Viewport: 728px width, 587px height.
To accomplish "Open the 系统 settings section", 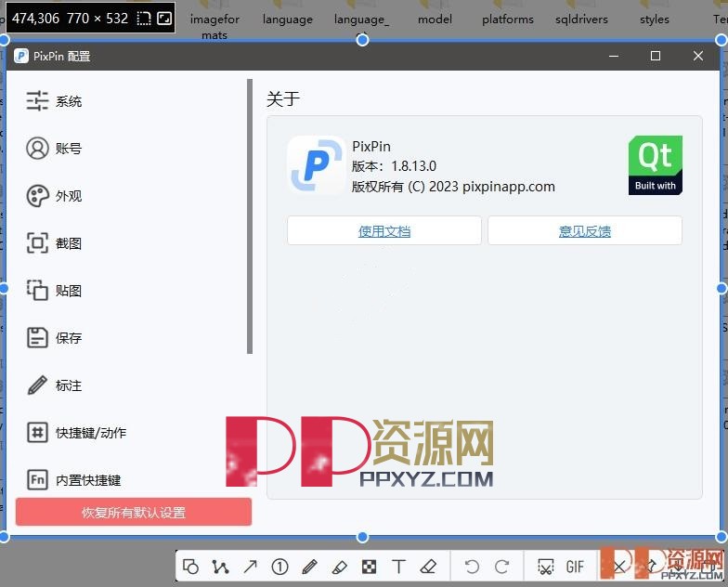I will point(54,101).
